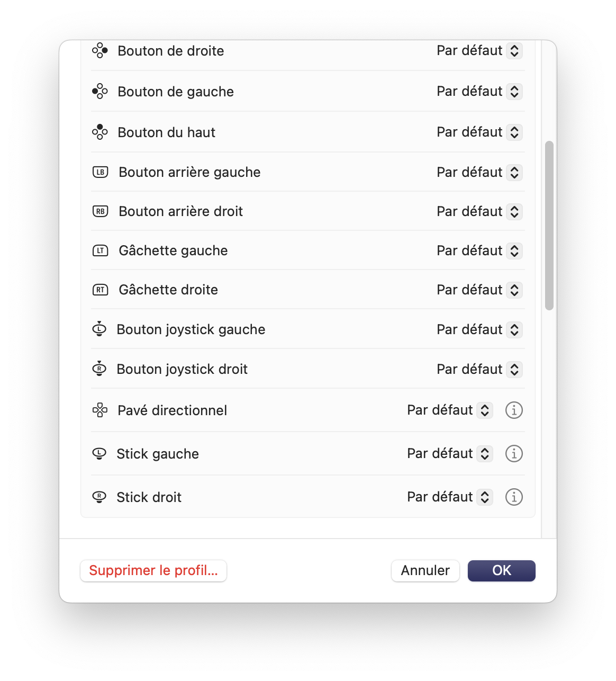The height and width of the screenshot is (681, 616).
Task: Open the Gâchette gauche mapping dropdown
Action: pos(479,250)
